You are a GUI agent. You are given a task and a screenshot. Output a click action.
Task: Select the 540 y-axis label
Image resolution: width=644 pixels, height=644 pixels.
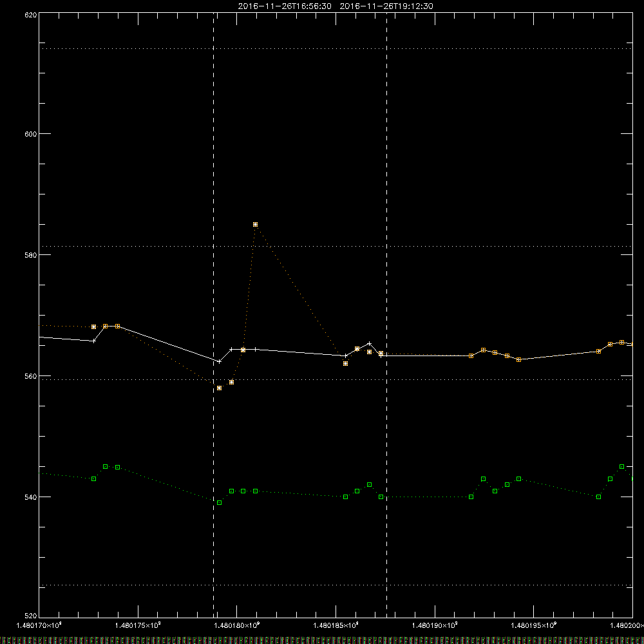click(x=31, y=497)
